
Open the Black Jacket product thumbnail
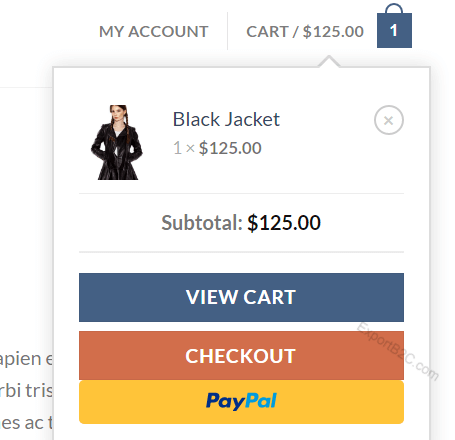click(x=117, y=142)
